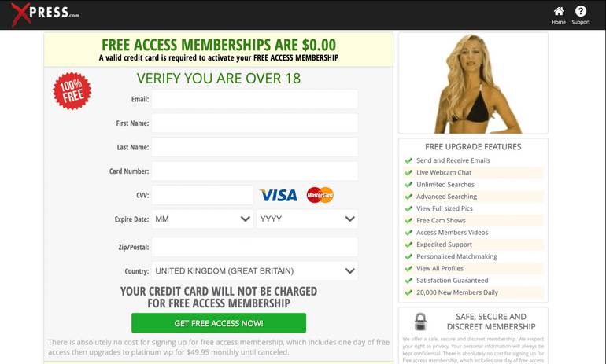The height and width of the screenshot is (364, 606).
Task: Click the VISA card logo
Action: pyautogui.click(x=279, y=195)
